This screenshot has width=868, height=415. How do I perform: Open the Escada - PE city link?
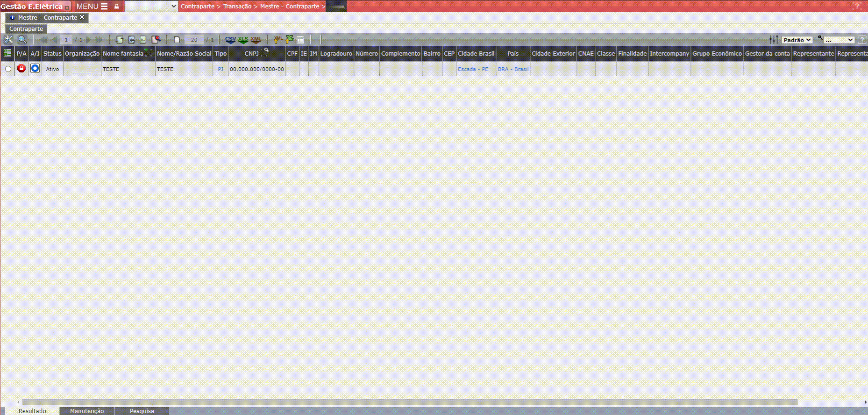tap(473, 69)
